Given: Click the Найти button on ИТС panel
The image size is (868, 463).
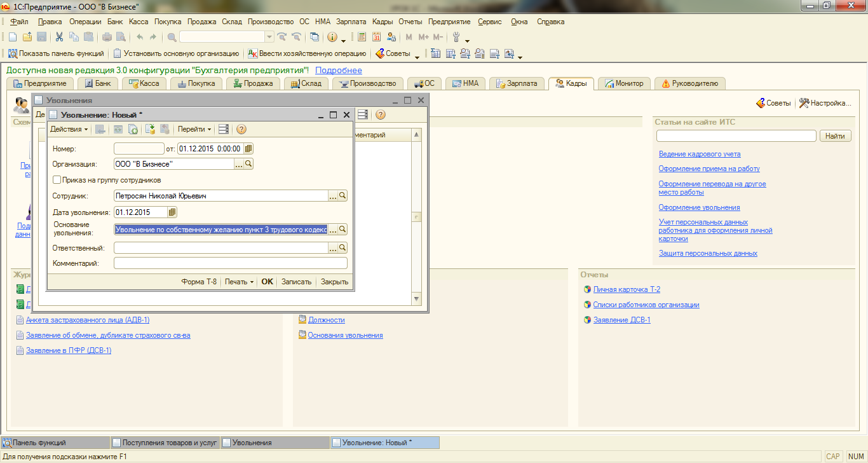Looking at the screenshot, I should pyautogui.click(x=836, y=136).
